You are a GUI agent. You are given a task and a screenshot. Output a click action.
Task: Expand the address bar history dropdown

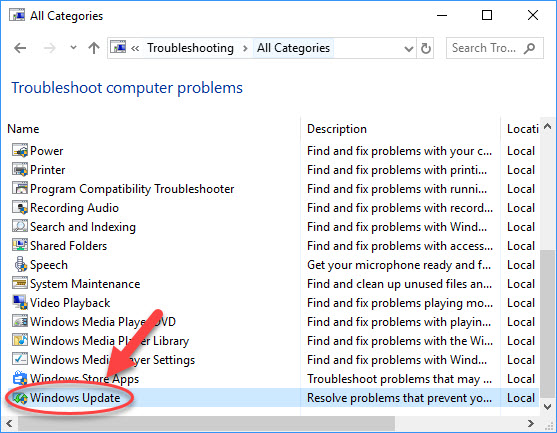[x=409, y=48]
